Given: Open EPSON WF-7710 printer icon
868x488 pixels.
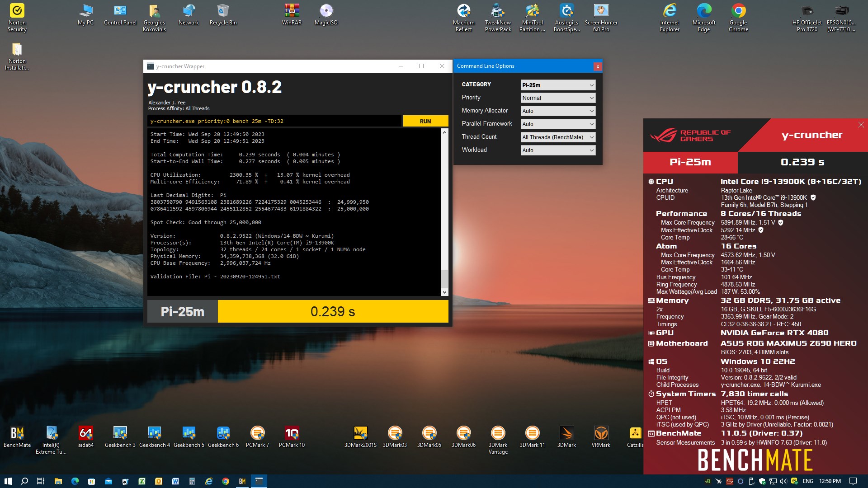Looking at the screenshot, I should tap(841, 18).
